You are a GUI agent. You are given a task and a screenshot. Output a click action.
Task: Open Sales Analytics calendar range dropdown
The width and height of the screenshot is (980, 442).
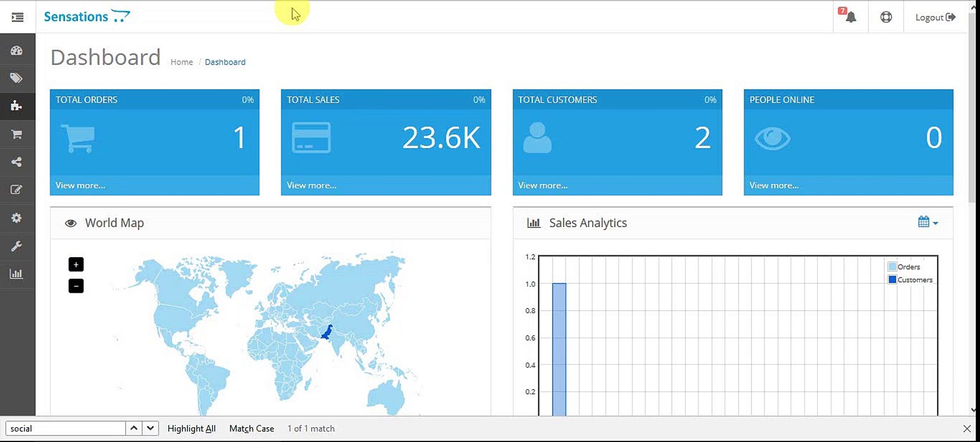pyautogui.click(x=927, y=222)
